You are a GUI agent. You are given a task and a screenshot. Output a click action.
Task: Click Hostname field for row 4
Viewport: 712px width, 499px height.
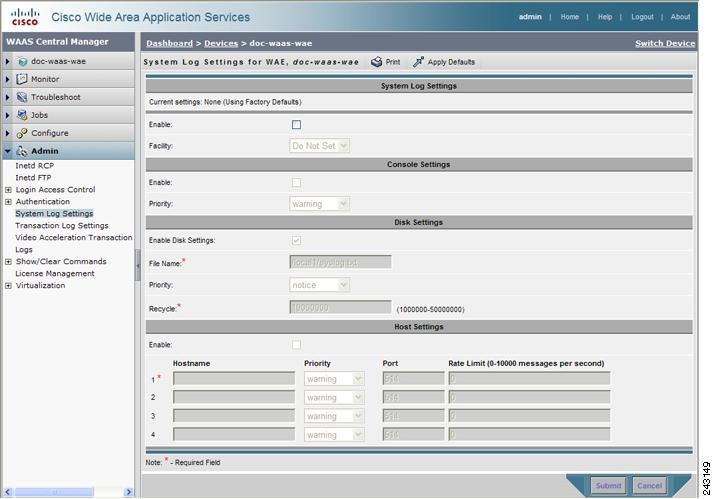click(x=234, y=434)
